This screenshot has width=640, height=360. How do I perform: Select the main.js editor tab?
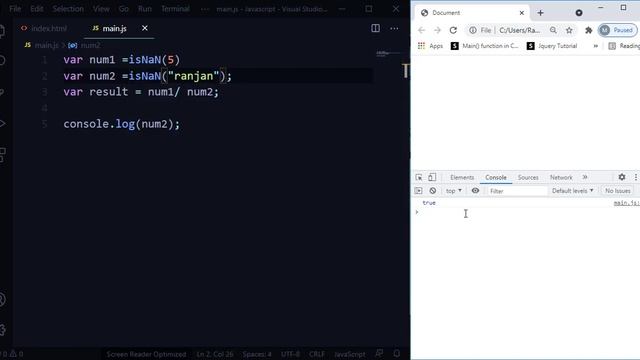click(x=114, y=29)
